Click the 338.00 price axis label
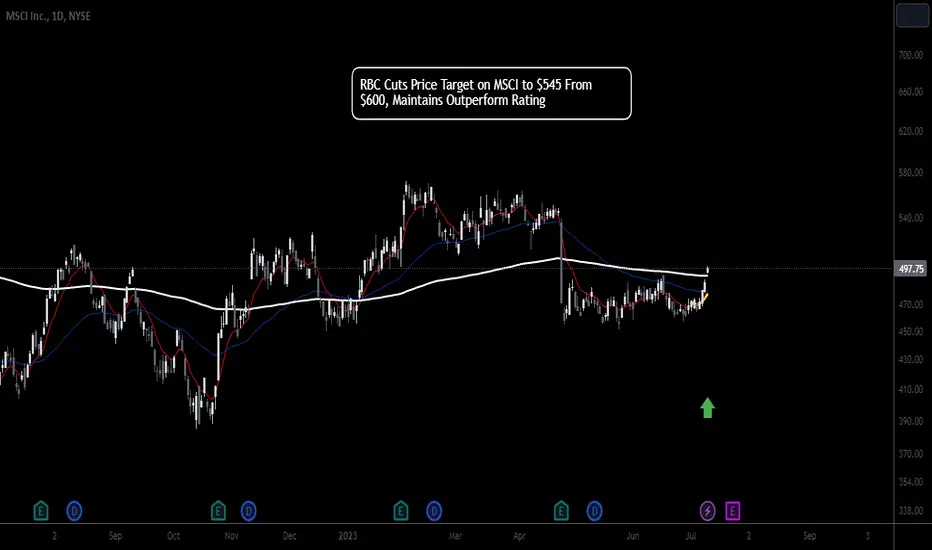Screen dimensions: 932x550 [x=911, y=510]
